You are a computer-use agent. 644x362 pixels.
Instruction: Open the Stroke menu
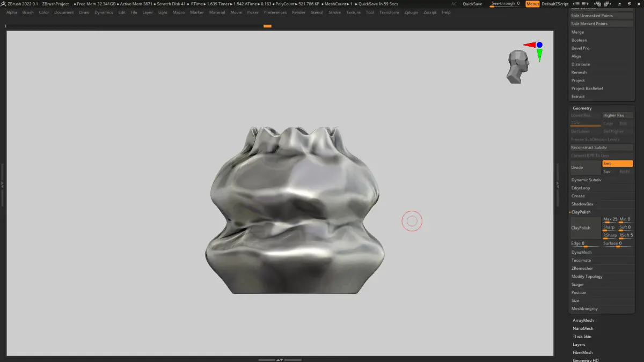pos(334,12)
